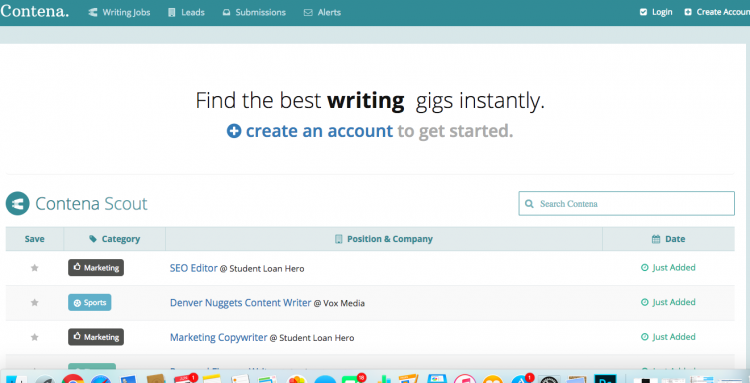Click the Submissions inbox icon
The width and height of the screenshot is (750, 383).
[226, 13]
